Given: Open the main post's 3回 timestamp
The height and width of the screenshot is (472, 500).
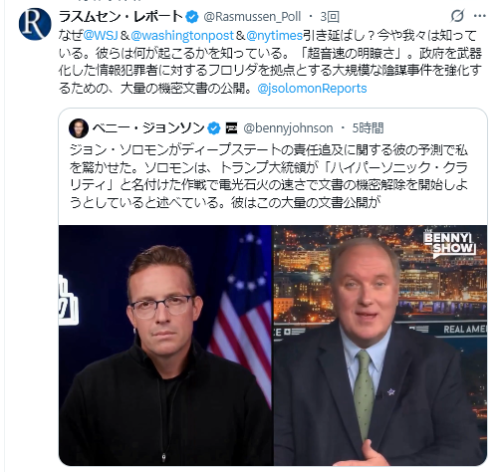Looking at the screenshot, I should pyautogui.click(x=330, y=17).
